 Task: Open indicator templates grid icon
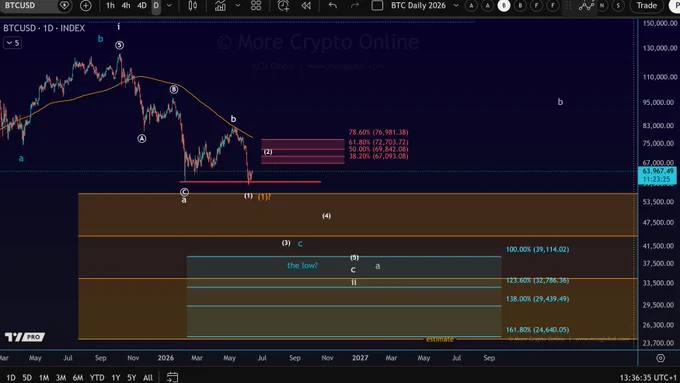[x=256, y=6]
